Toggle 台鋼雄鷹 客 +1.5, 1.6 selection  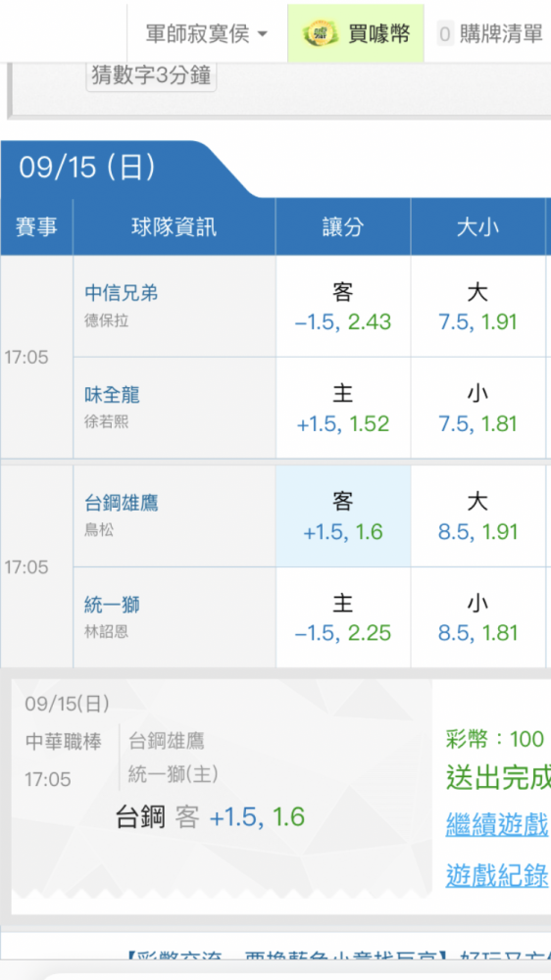click(343, 516)
